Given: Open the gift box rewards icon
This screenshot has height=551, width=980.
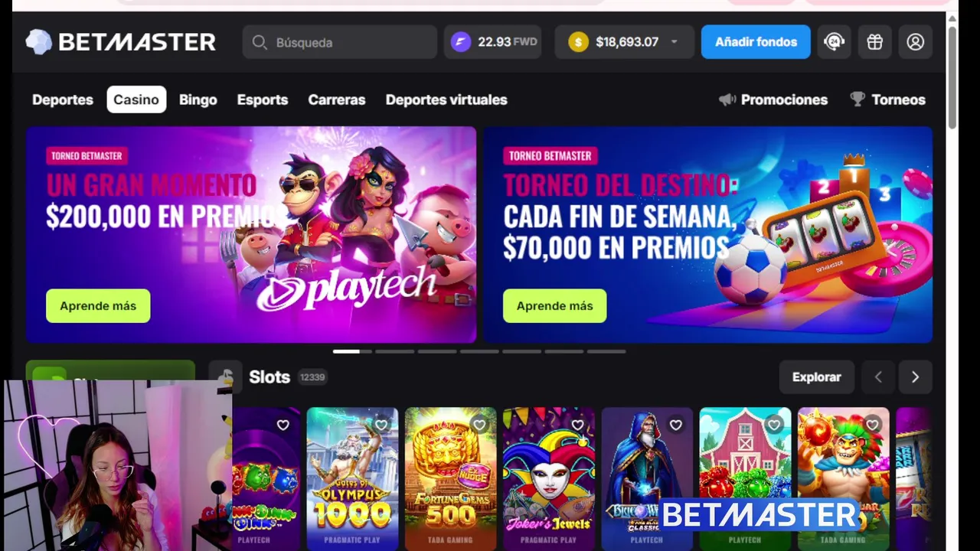Looking at the screenshot, I should click(874, 42).
